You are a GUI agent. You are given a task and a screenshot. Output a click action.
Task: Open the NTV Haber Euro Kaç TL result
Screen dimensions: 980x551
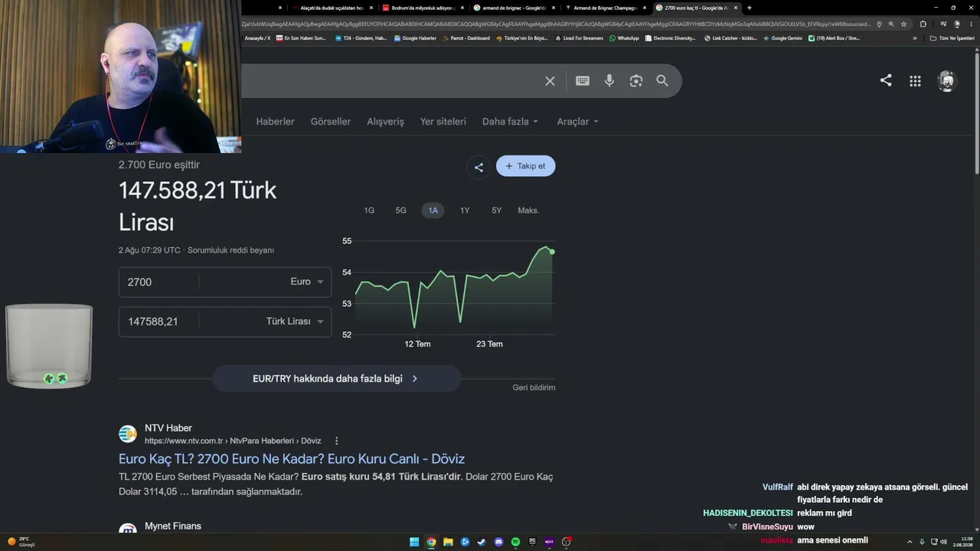point(292,459)
